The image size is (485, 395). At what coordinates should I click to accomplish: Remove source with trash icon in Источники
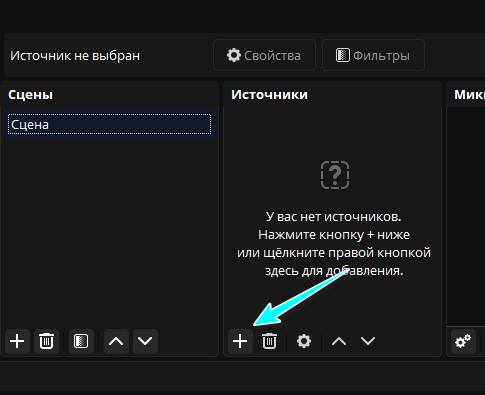(269, 341)
